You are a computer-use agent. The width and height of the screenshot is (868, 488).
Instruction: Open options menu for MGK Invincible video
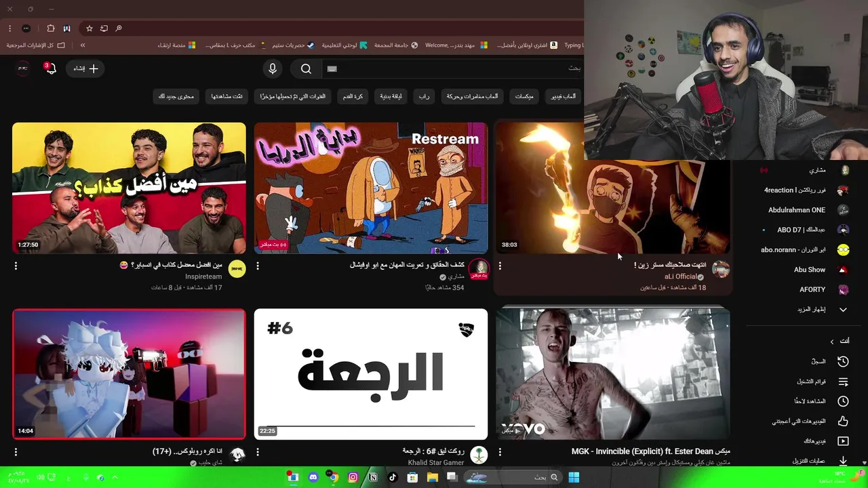[x=500, y=452]
